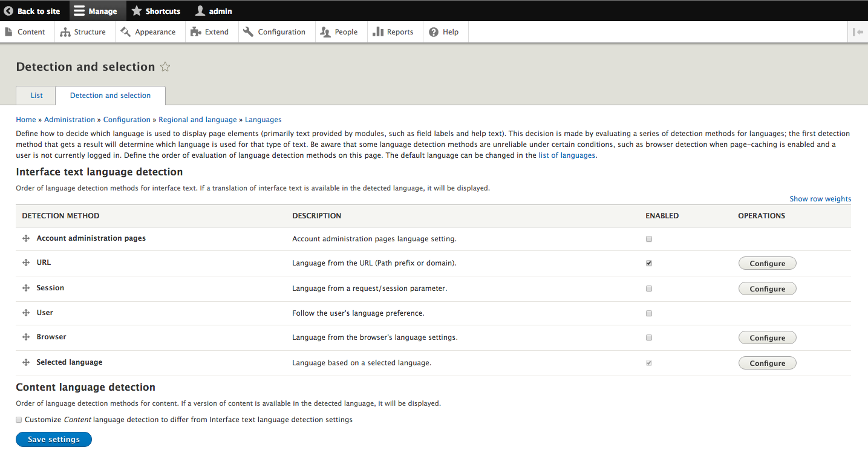
Task: Open the Manage menu tray
Action: pyautogui.click(x=96, y=11)
